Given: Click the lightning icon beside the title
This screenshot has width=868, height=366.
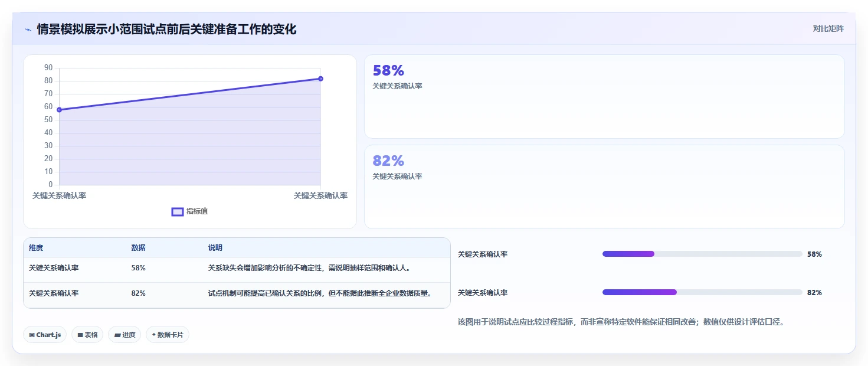Looking at the screenshot, I should [x=28, y=29].
